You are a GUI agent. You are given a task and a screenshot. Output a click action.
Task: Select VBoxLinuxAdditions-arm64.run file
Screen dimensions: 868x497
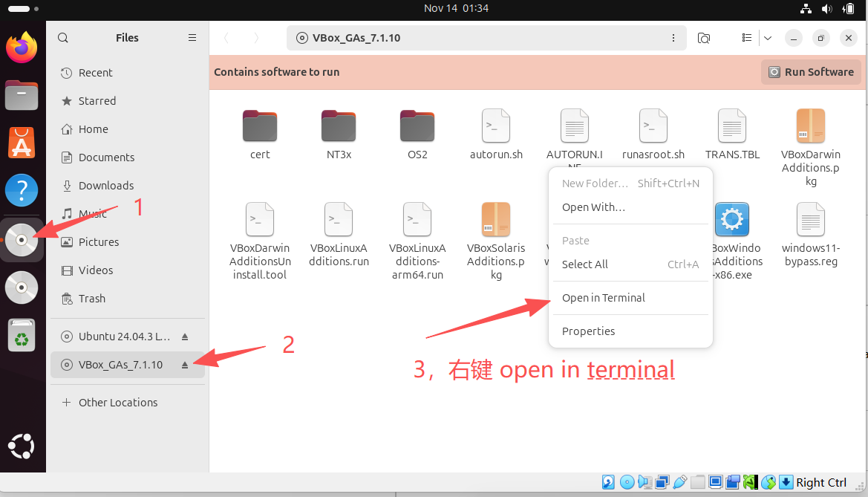417,241
